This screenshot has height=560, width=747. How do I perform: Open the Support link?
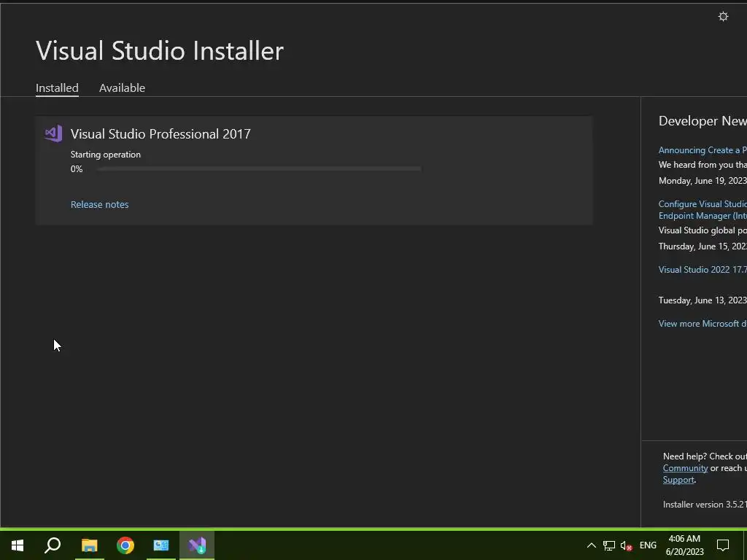point(678,480)
